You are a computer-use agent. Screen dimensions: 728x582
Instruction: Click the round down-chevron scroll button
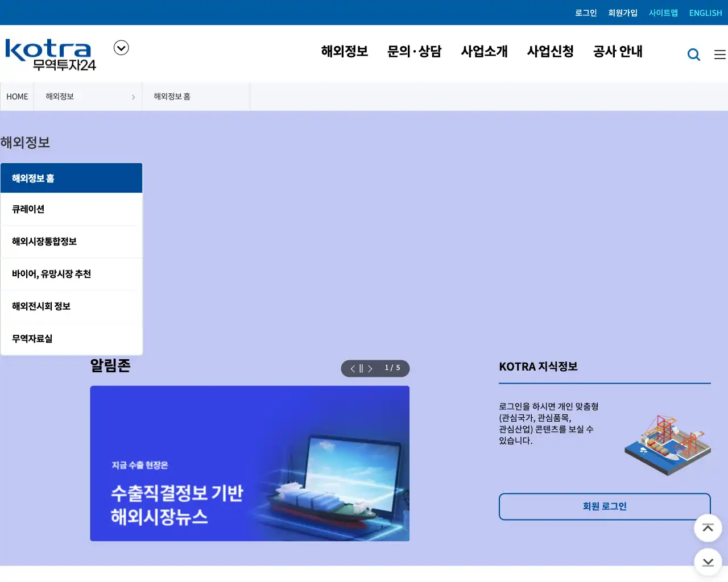point(708,562)
